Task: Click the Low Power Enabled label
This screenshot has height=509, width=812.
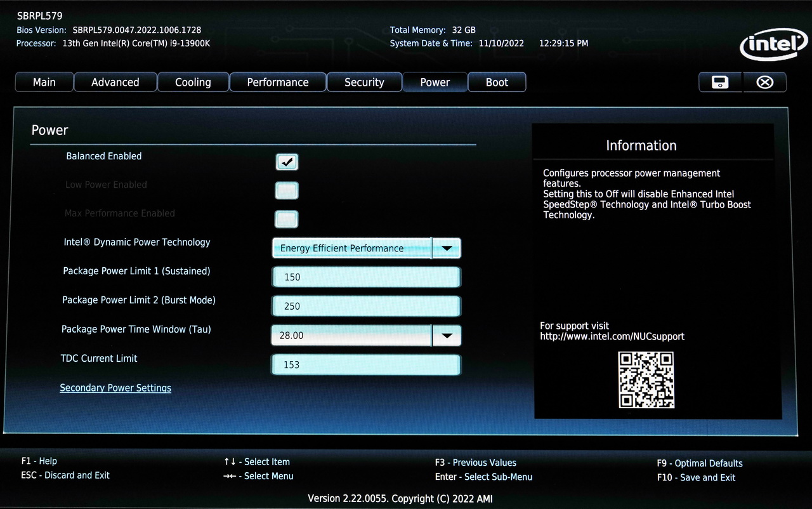Action: [x=106, y=185]
